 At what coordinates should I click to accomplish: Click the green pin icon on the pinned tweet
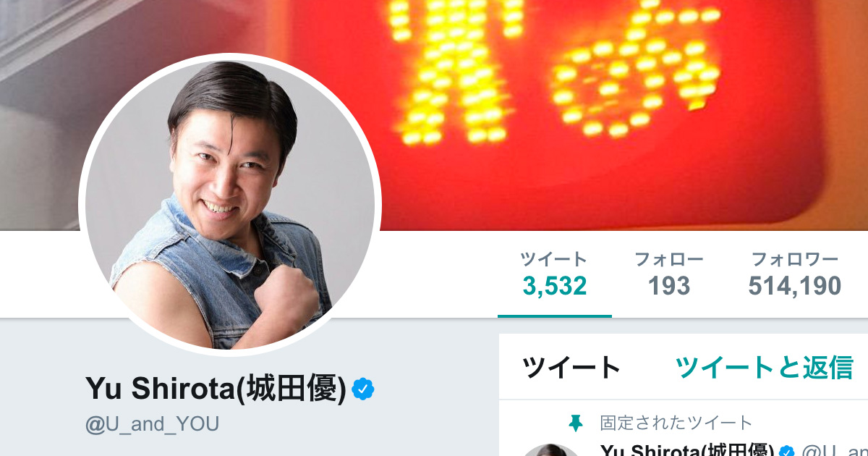tap(576, 423)
